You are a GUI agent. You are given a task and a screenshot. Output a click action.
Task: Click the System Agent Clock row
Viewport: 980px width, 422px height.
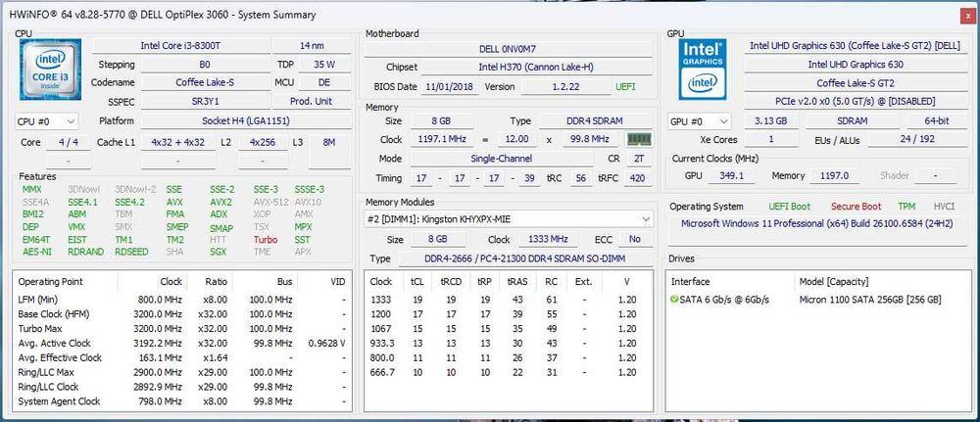click(182, 401)
